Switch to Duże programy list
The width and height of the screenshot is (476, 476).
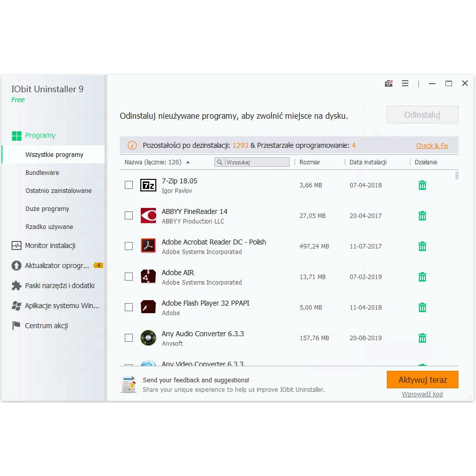47,209
